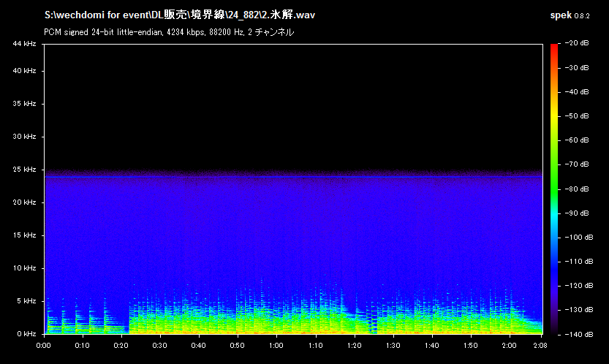Viewport: 609px width, 364px height.
Task: Click the 0:50 time label
Action: pos(238,346)
